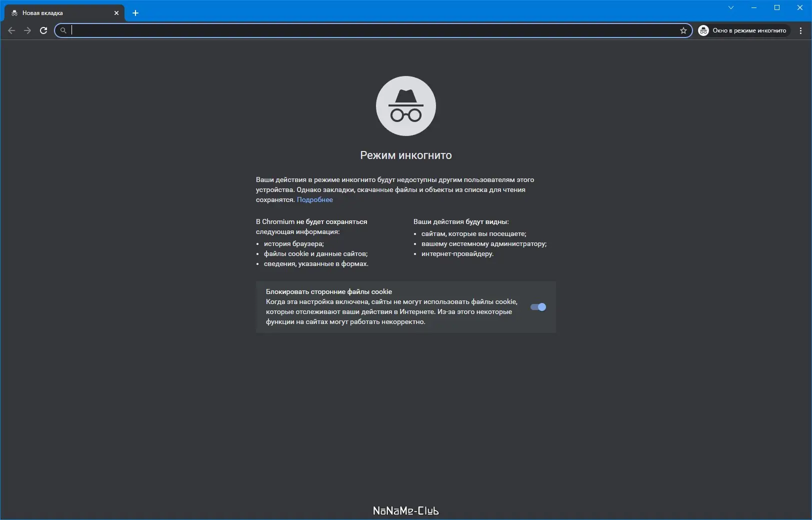The height and width of the screenshot is (520, 812).
Task: Click the text сайтам, которые вы посещаете;
Action: [474, 233]
